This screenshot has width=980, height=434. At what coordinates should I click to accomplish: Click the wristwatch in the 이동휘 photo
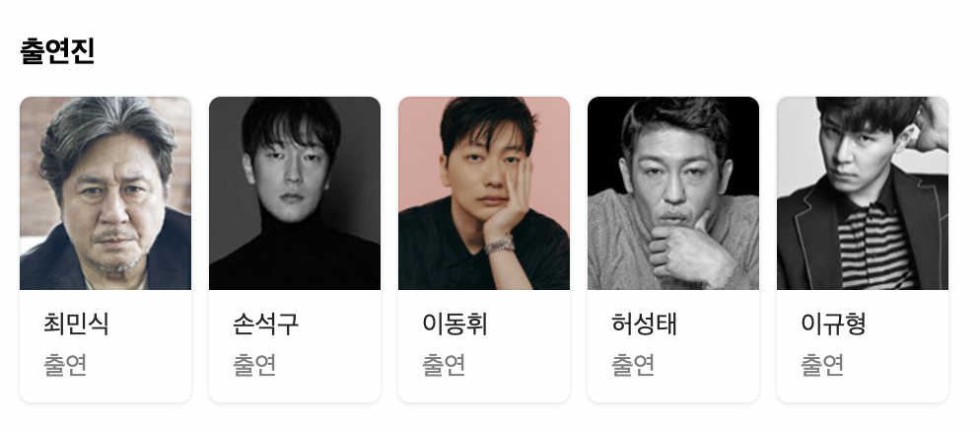click(x=499, y=244)
